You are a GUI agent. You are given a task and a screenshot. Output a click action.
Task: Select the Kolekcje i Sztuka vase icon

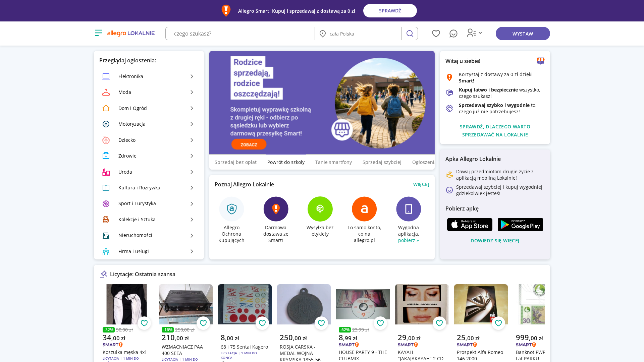click(x=106, y=220)
